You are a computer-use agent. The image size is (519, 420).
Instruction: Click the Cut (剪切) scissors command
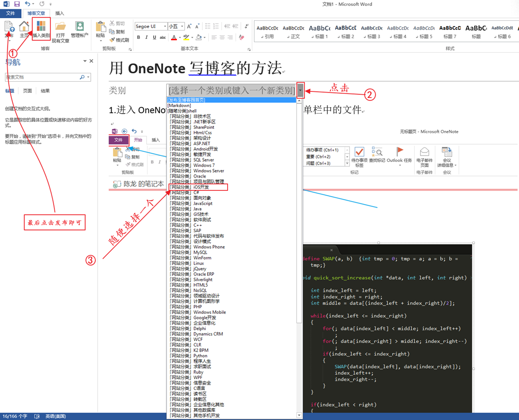(x=117, y=23)
